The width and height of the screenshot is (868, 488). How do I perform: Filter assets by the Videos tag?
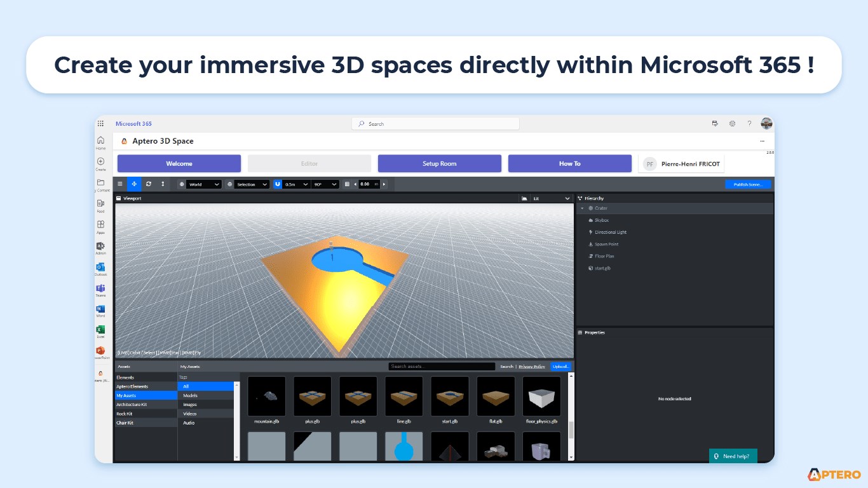(207, 414)
